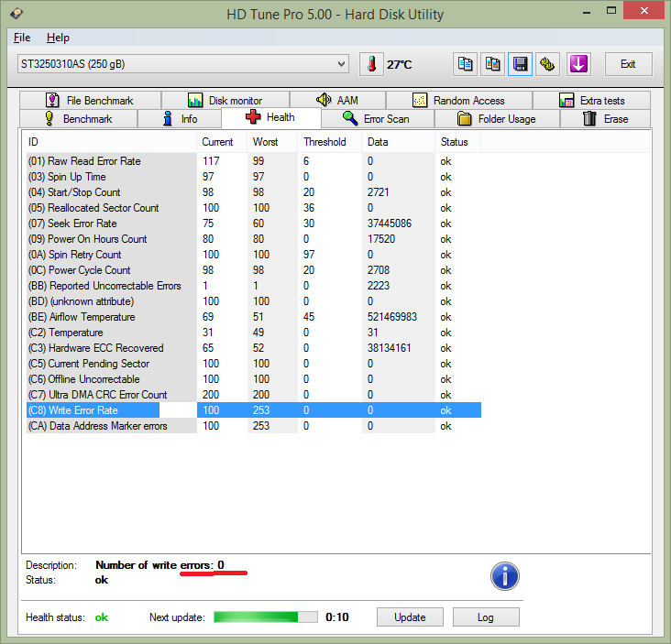This screenshot has height=644, width=671.
Task: Click the Exit button
Action: [x=628, y=64]
